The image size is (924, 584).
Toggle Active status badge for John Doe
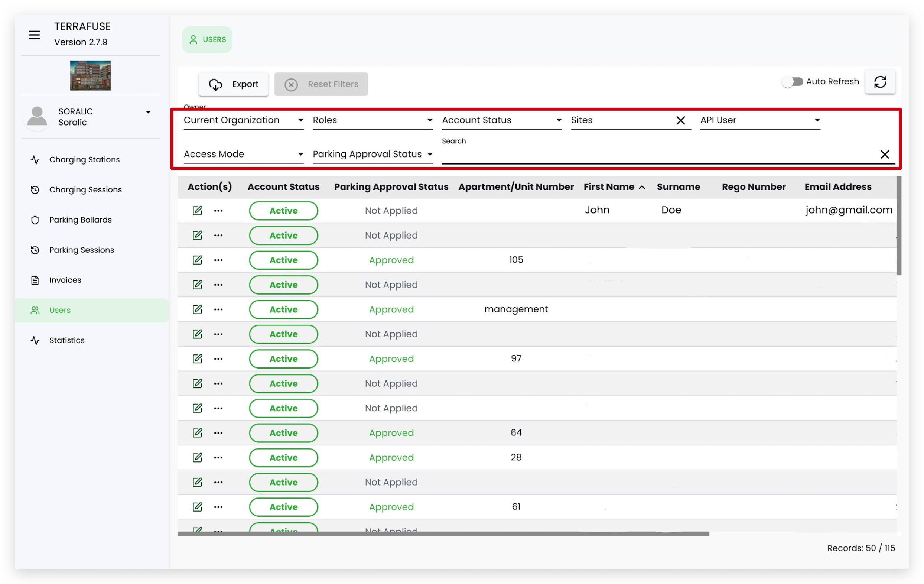click(283, 210)
